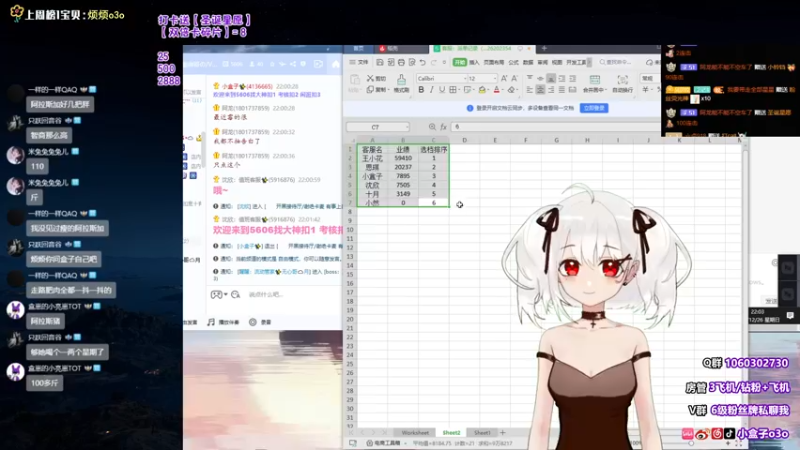Image resolution: width=800 pixels, height=450 pixels.
Task: Switch to the Worksheet sheet tab
Action: pos(415,433)
